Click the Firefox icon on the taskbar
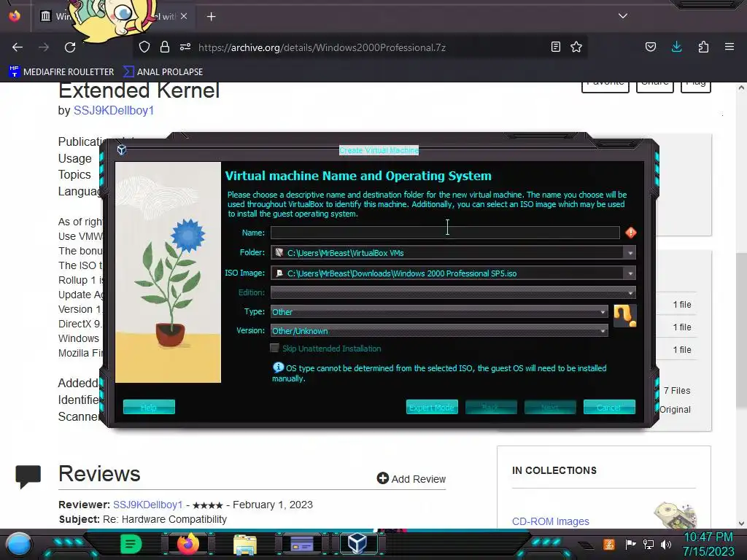Screen dimensions: 747x560 click(x=187, y=544)
